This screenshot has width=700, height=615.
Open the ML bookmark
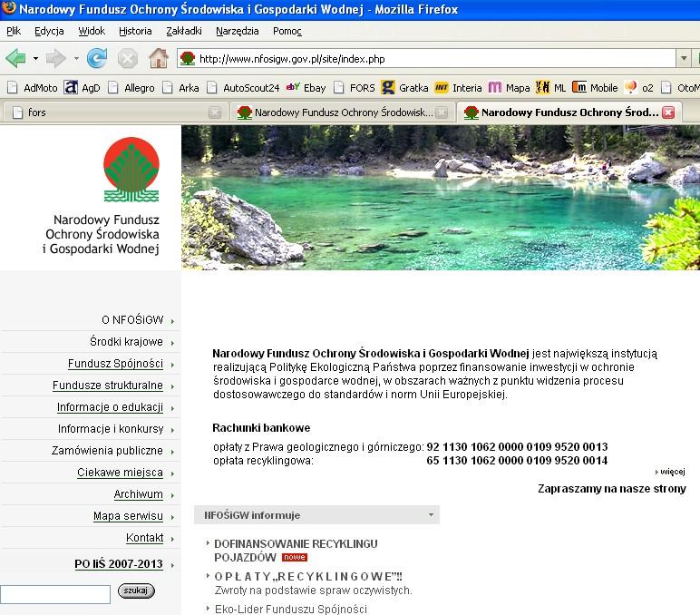pyautogui.click(x=551, y=88)
